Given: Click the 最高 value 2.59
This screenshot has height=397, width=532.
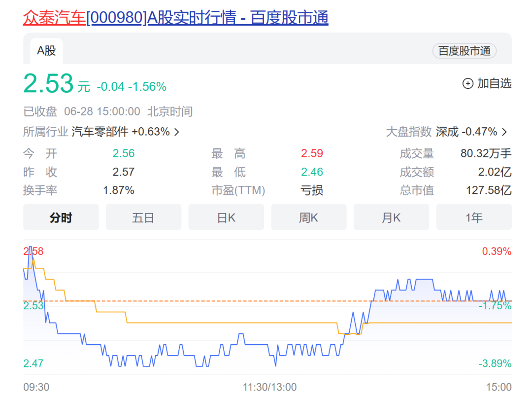Looking at the screenshot, I should tap(312, 153).
